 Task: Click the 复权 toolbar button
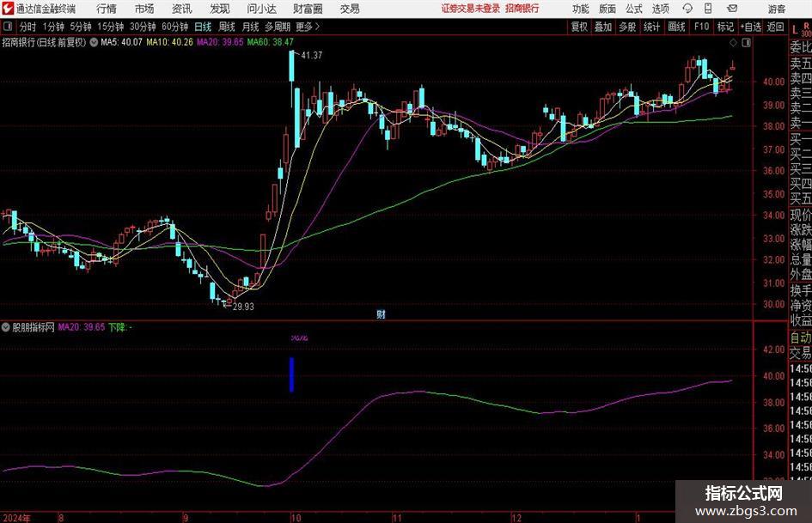(x=579, y=27)
